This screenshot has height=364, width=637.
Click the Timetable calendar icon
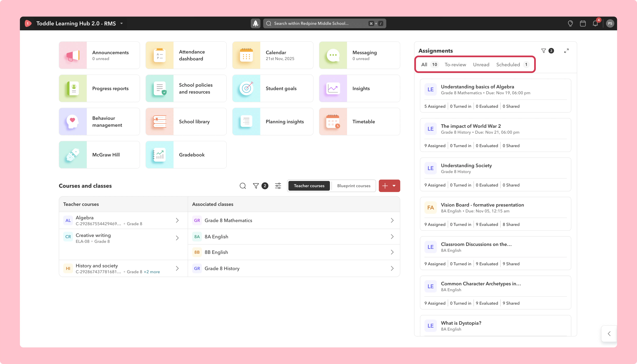(x=333, y=121)
